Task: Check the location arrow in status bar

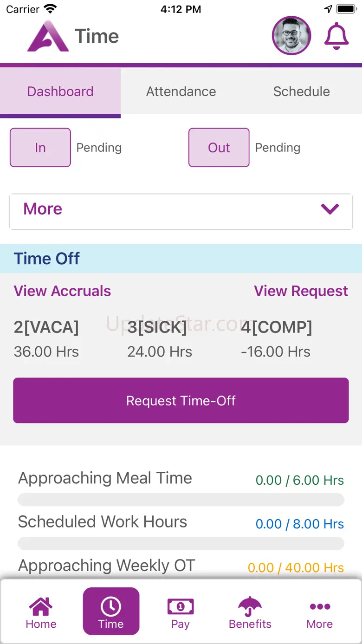Action: point(329,9)
